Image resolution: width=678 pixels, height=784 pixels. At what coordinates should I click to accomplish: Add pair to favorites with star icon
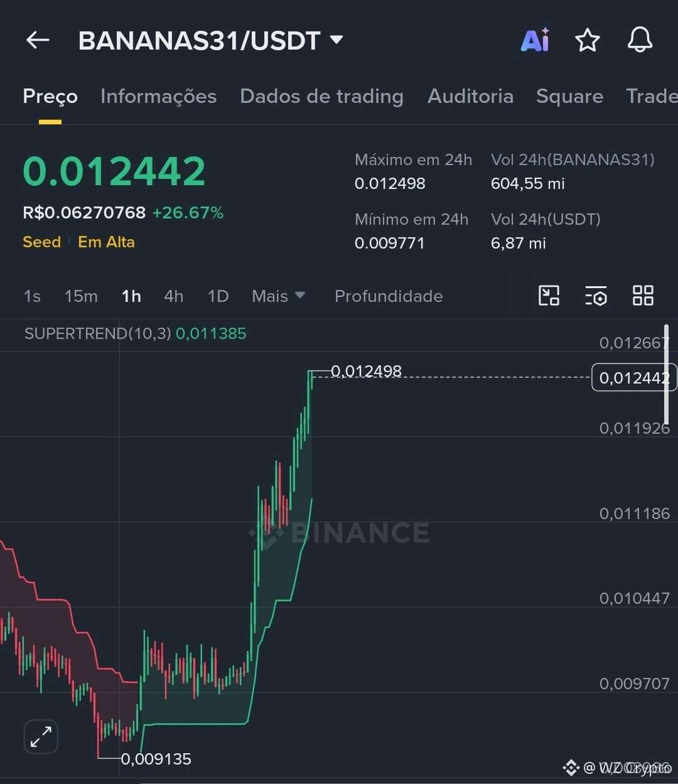(588, 41)
